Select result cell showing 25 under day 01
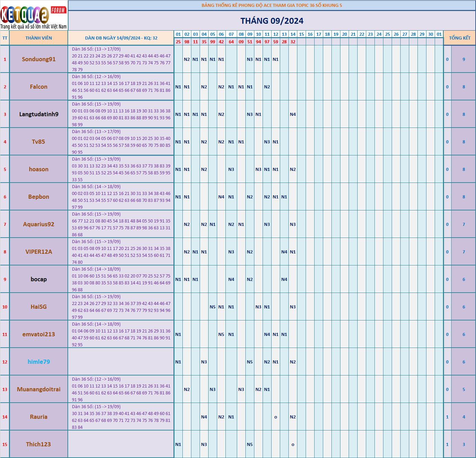Screen dimensions: 476x458 click(x=178, y=42)
